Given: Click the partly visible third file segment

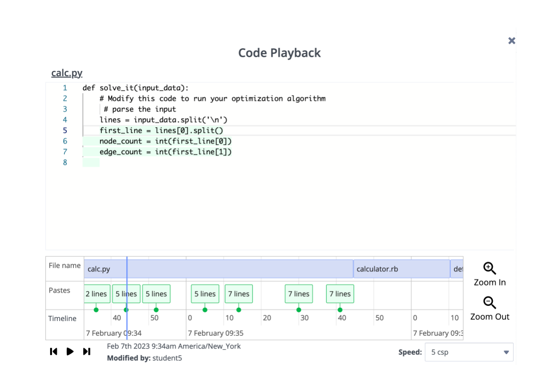Looking at the screenshot, I should (x=457, y=269).
